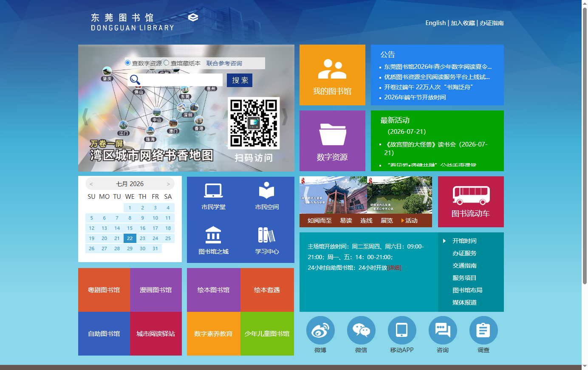The height and width of the screenshot is (370, 588).
Task: Click the QR code image in banner
Action: pos(254,123)
